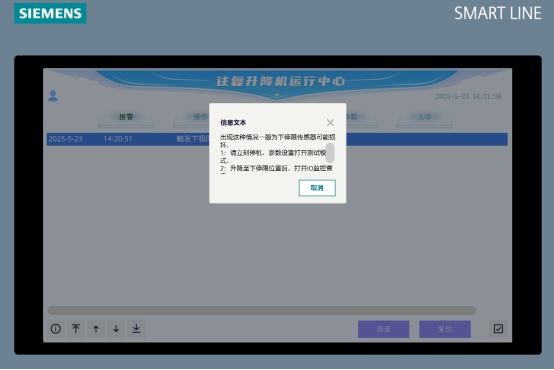Select the alarm row dated 2025-5-23

click(x=277, y=139)
